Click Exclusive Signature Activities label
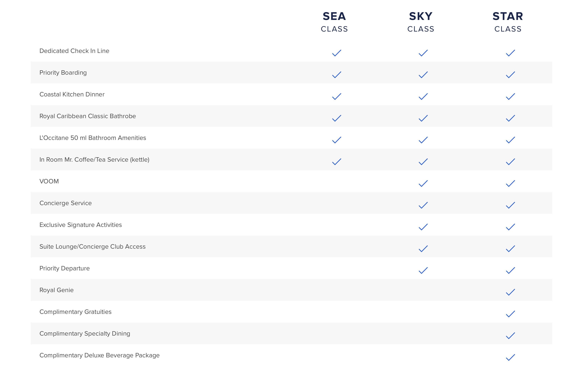 point(81,225)
